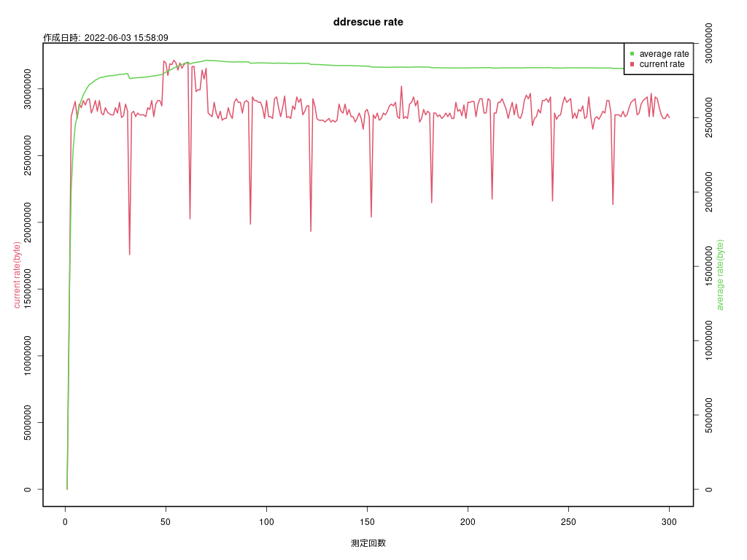Click the x-axis tick label 200
747x560 pixels.
(x=468, y=522)
